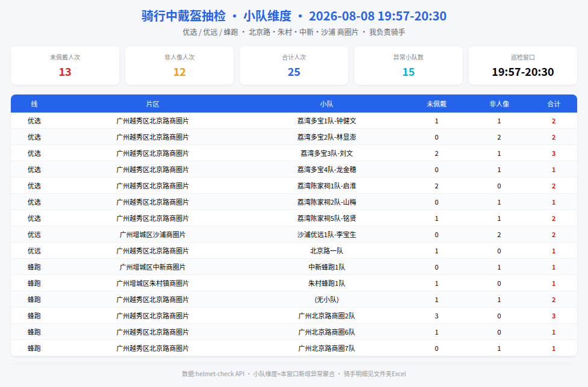This screenshot has height=387, width=588.
Task: Select team 朱村蜂跑1队
Action: pyautogui.click(x=327, y=283)
